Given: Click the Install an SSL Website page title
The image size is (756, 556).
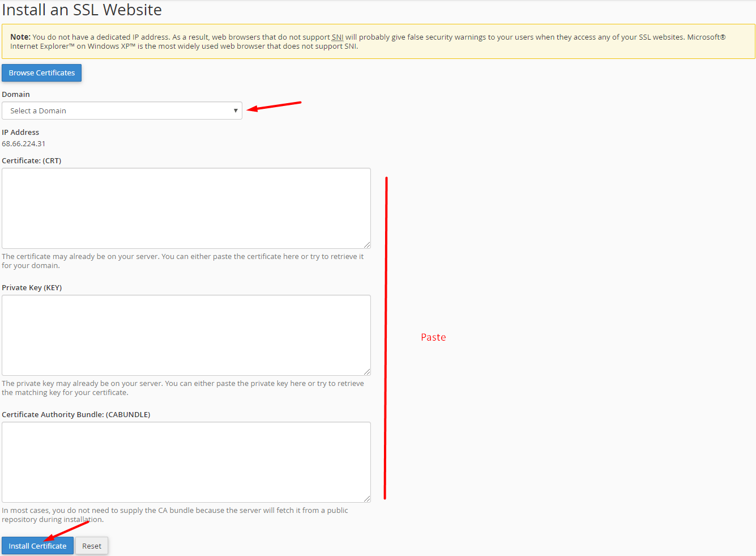Looking at the screenshot, I should (82, 10).
